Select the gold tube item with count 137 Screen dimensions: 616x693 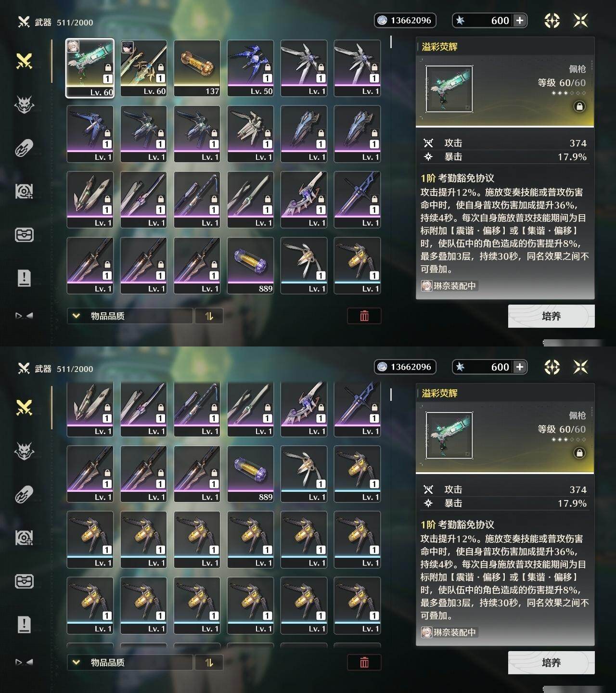[197, 68]
